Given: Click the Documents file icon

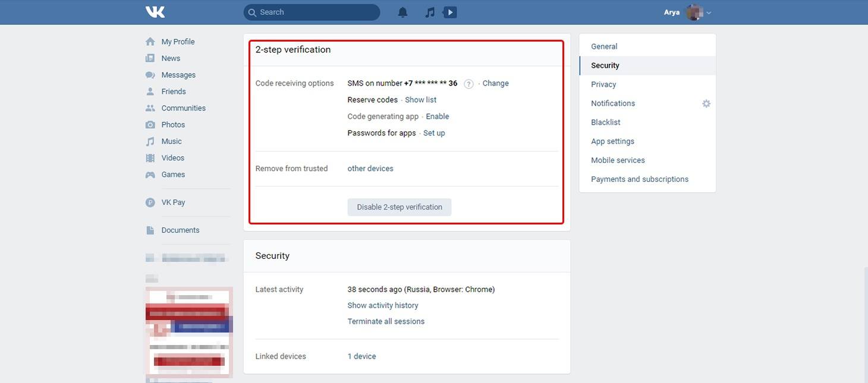Looking at the screenshot, I should tap(150, 230).
